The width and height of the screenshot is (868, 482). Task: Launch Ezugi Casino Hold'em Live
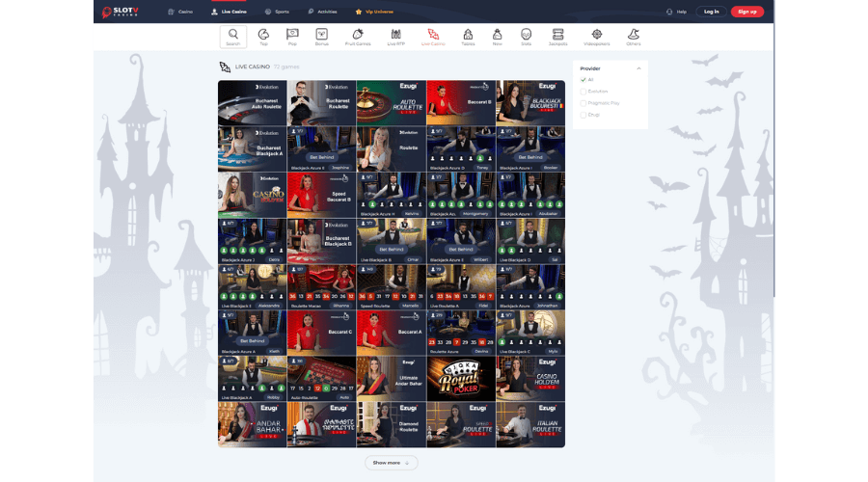point(530,379)
